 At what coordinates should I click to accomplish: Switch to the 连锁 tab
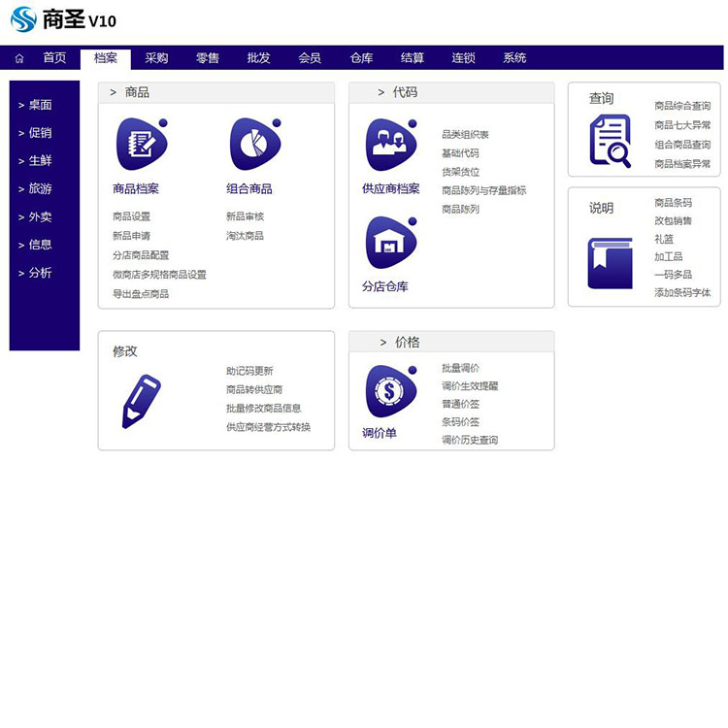point(463,58)
